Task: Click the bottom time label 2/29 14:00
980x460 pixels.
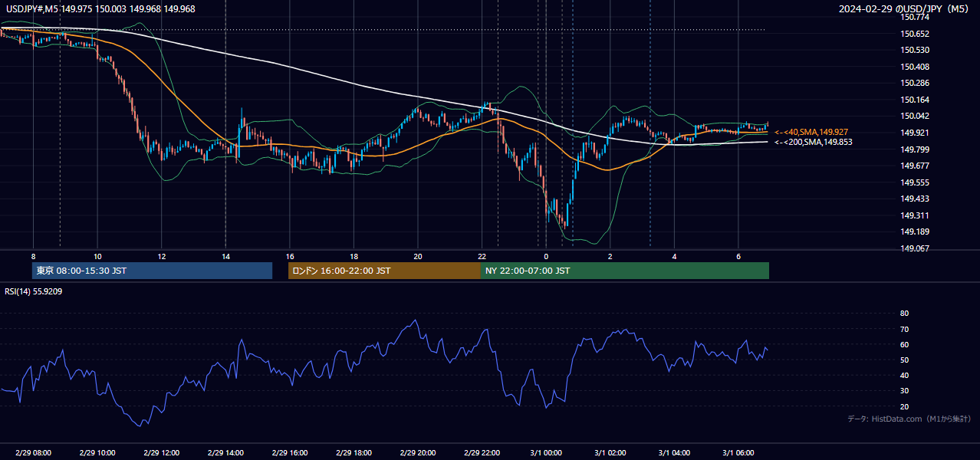Action: click(x=225, y=452)
